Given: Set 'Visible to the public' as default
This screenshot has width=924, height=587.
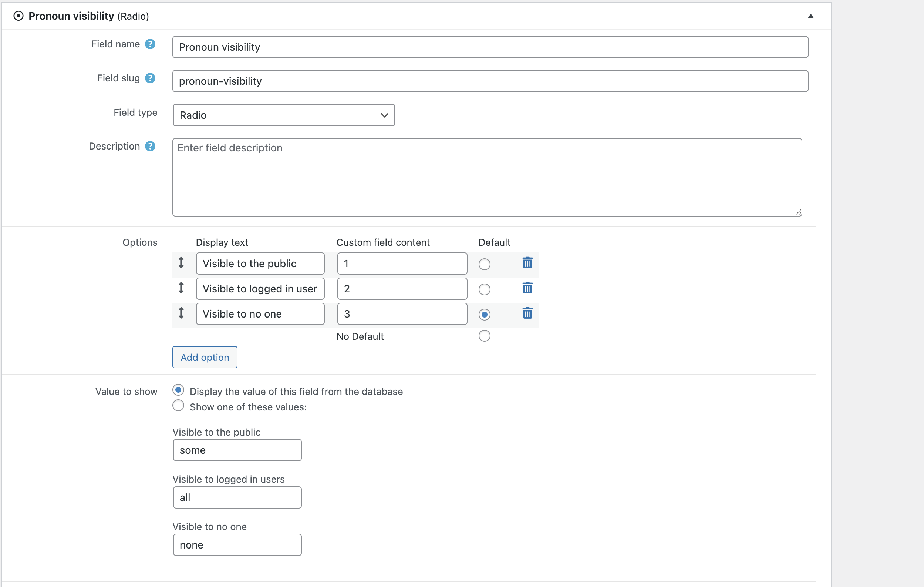Looking at the screenshot, I should tap(484, 264).
